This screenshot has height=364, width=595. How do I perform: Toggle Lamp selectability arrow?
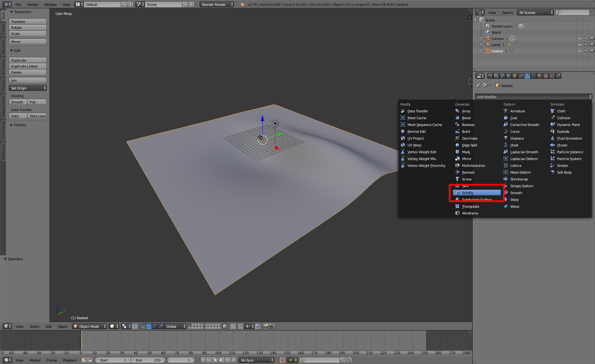pyautogui.click(x=586, y=45)
